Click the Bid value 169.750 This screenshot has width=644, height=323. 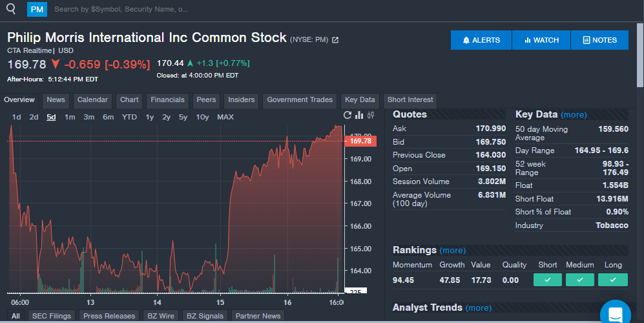[x=491, y=141]
